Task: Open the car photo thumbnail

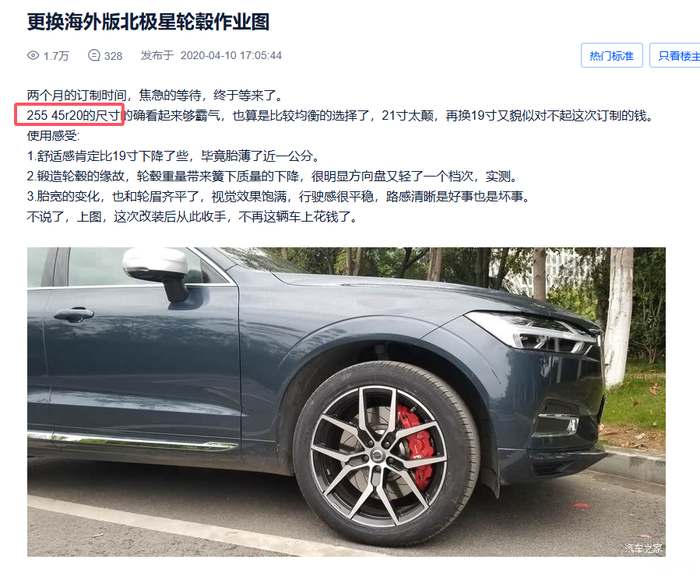Action: (346, 401)
